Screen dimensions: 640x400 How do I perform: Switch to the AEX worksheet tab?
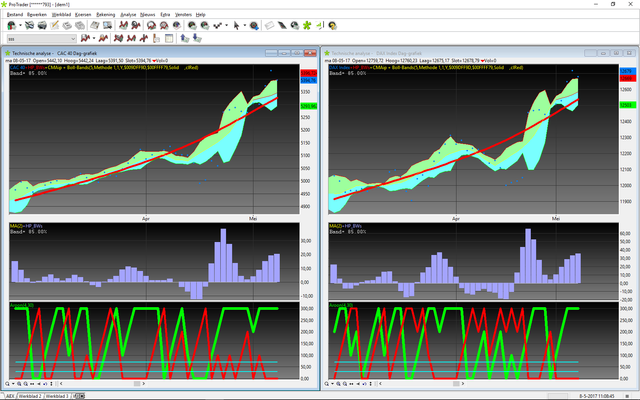10,396
